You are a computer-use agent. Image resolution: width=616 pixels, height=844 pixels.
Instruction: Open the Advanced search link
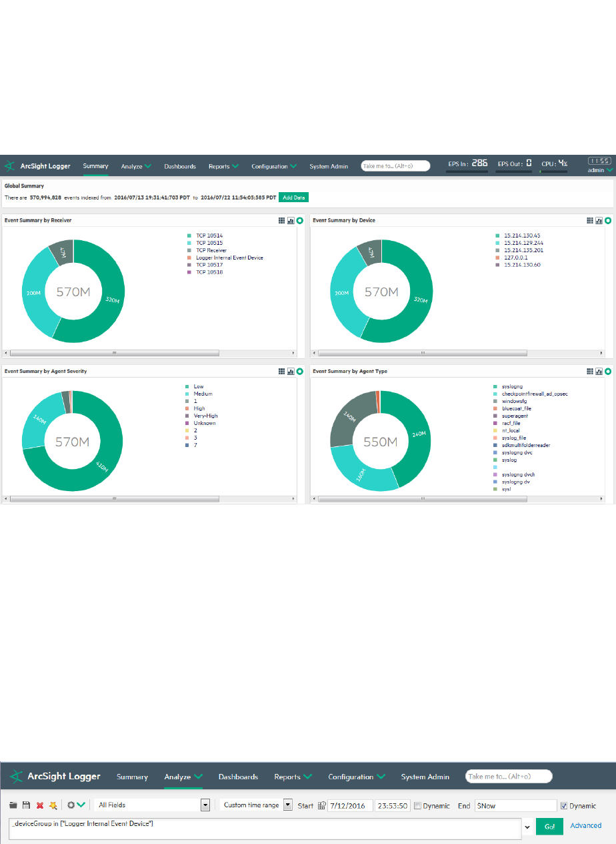pyautogui.click(x=586, y=825)
